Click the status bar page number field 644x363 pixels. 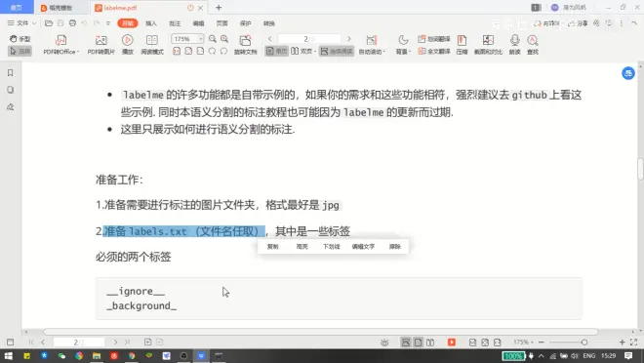click(x=79, y=343)
